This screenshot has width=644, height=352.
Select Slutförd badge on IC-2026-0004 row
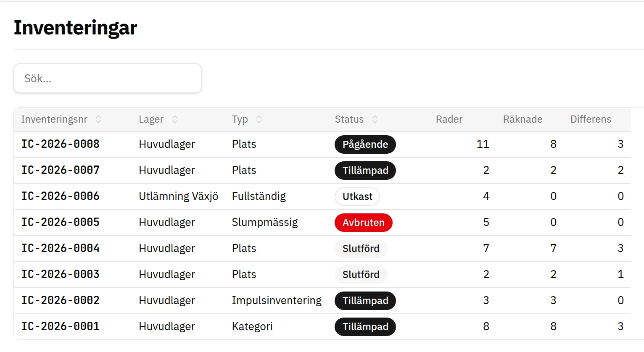[x=361, y=249]
